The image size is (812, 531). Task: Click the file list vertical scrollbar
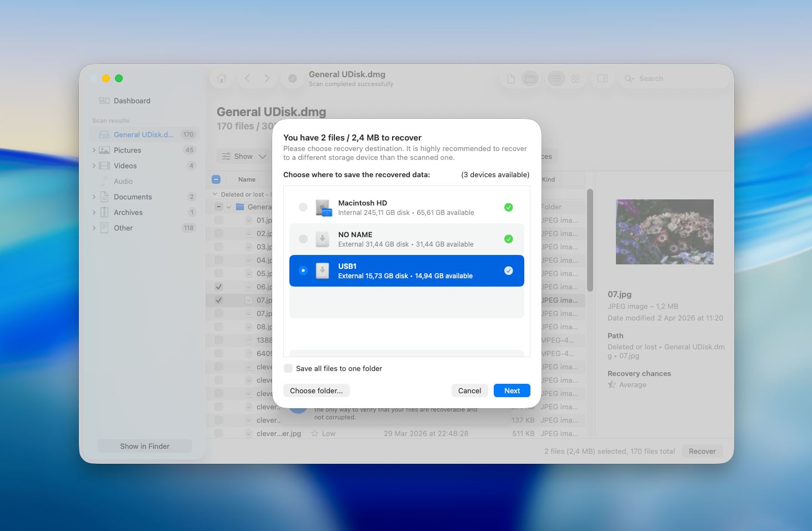tap(590, 240)
